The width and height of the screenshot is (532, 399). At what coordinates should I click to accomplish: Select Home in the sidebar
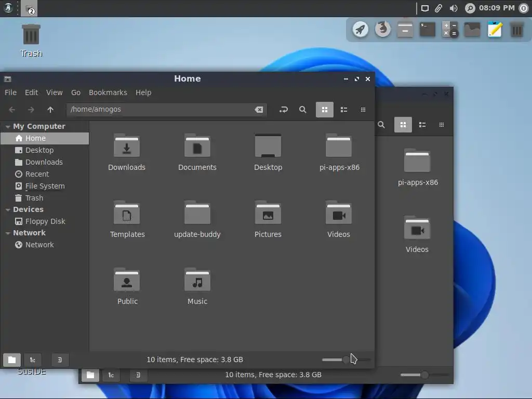(x=45, y=138)
